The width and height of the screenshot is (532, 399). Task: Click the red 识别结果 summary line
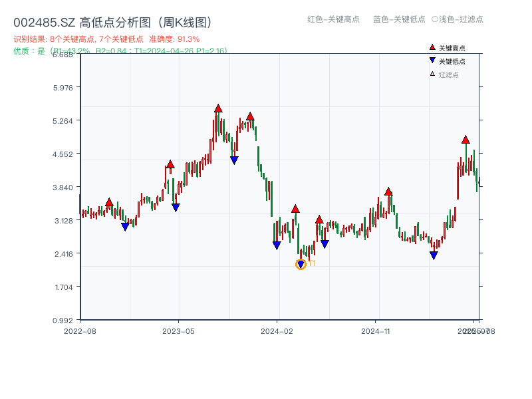tap(106, 39)
